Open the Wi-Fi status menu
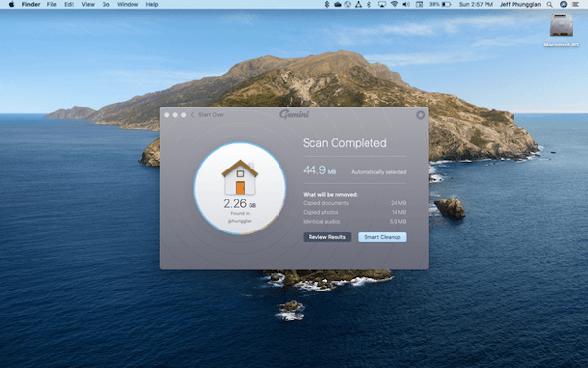 (395, 5)
